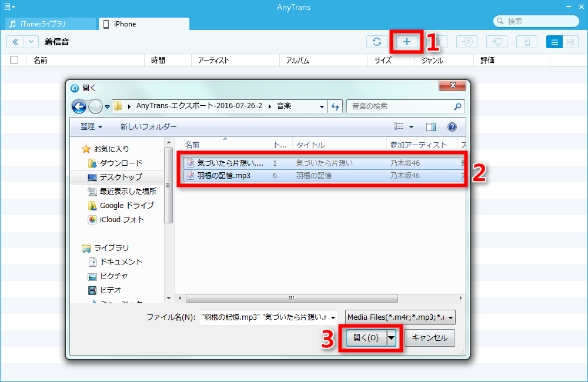Select 最近表示した場所 in navigation pane
This screenshot has height=382, width=588.
pyautogui.click(x=122, y=191)
